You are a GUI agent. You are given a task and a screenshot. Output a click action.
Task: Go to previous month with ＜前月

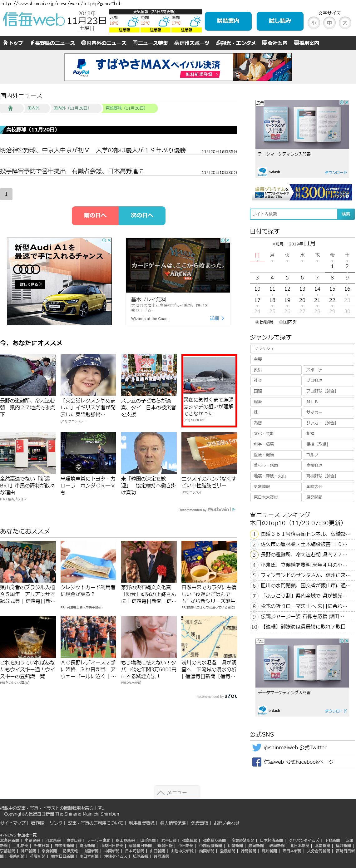tap(278, 244)
